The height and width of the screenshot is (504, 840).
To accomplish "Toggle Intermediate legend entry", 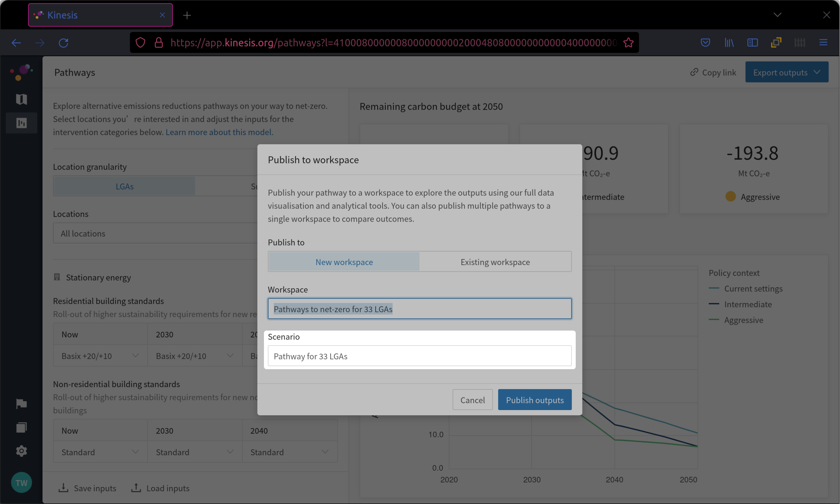I will 741,304.
